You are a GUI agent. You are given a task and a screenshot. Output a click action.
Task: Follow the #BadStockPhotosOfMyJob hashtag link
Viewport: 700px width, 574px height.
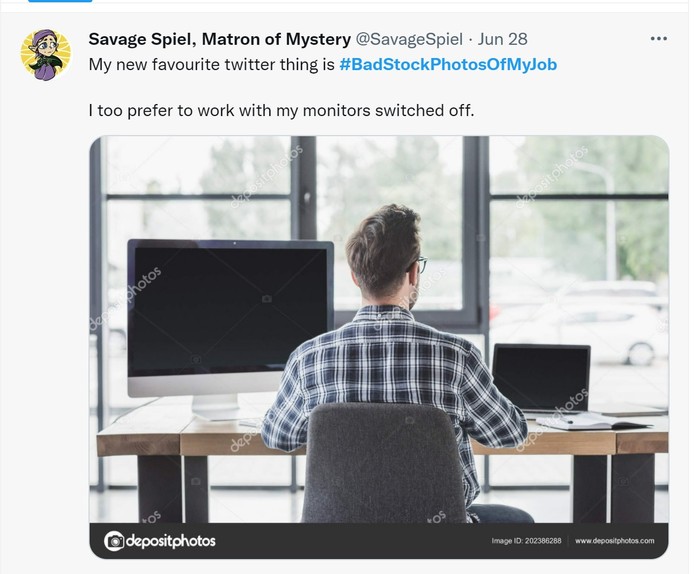tap(448, 64)
